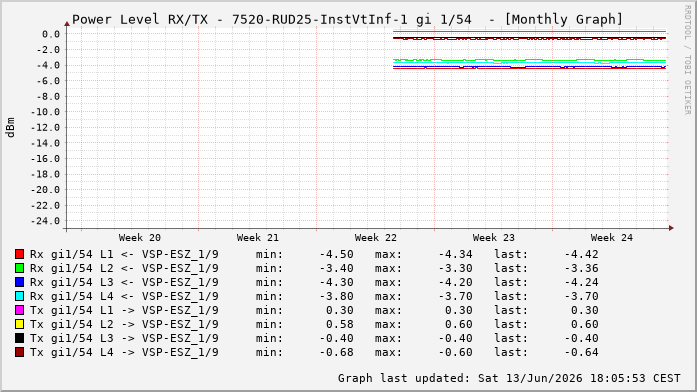Click the Week 20 axis label

[140, 238]
